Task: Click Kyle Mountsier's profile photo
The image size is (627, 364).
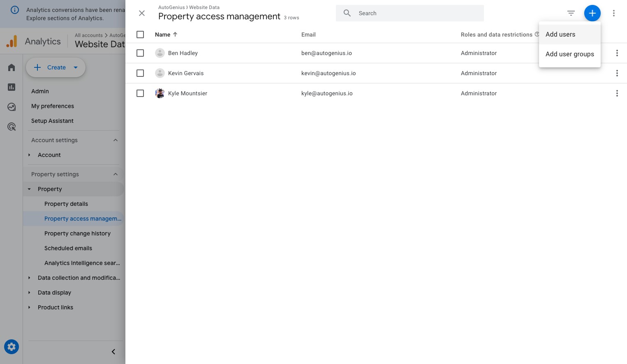Action: coord(160,93)
